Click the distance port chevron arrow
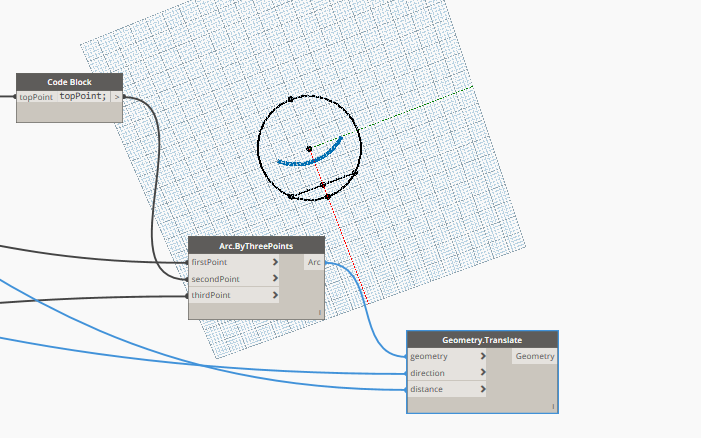Viewport: 701px width, 438px height. tap(483, 389)
